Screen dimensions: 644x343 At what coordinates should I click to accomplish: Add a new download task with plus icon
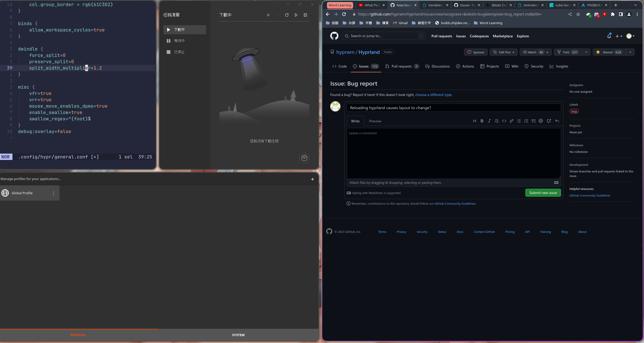click(x=268, y=15)
